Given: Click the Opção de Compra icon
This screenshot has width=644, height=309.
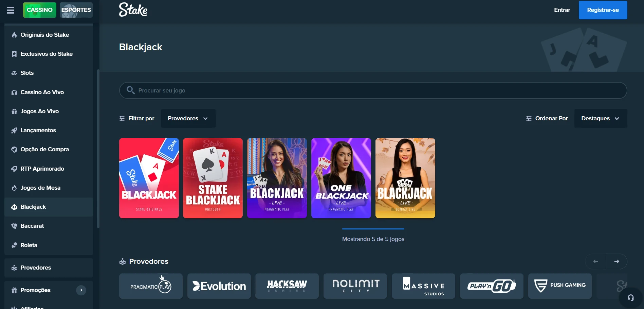Looking at the screenshot, I should pos(14,149).
